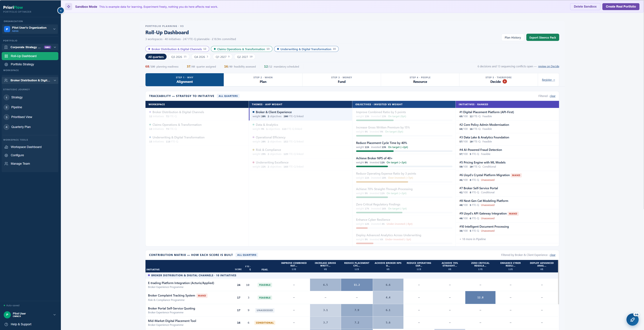Select the Risk & Compliance theme row
This screenshot has width=644, height=330.
pyautogui.click(x=300, y=152)
